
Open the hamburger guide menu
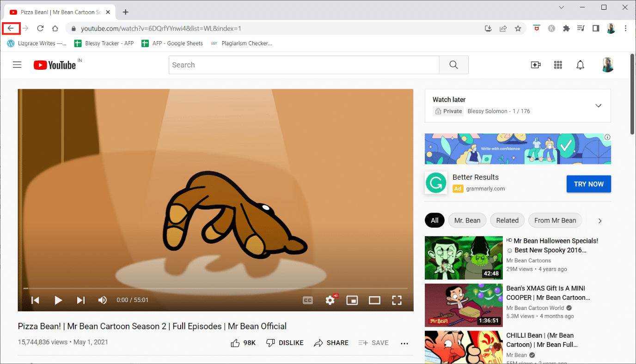click(17, 65)
